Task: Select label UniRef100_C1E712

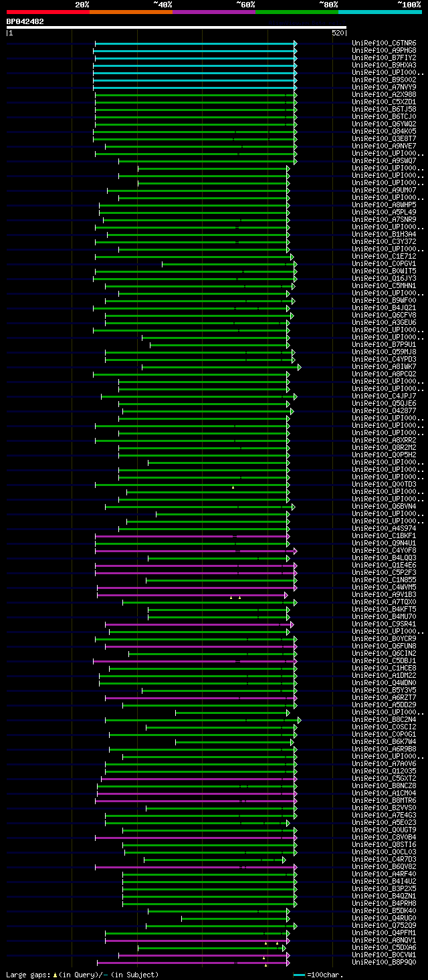Action: pyautogui.click(x=384, y=257)
